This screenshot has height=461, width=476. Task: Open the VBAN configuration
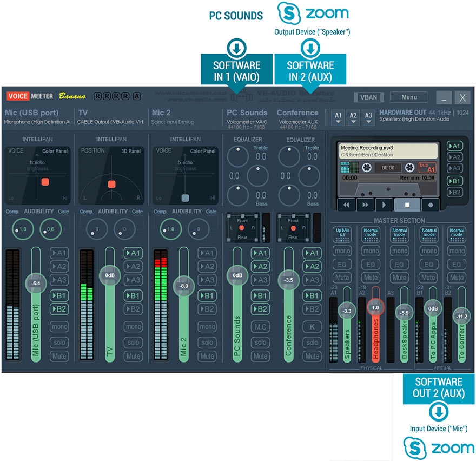[x=368, y=97]
